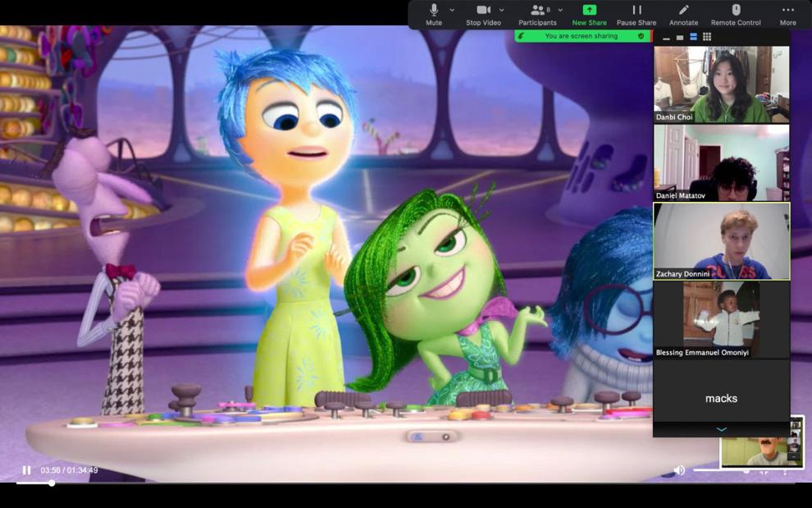Hide the thumbnail video panel
The image size is (812, 508).
667,39
